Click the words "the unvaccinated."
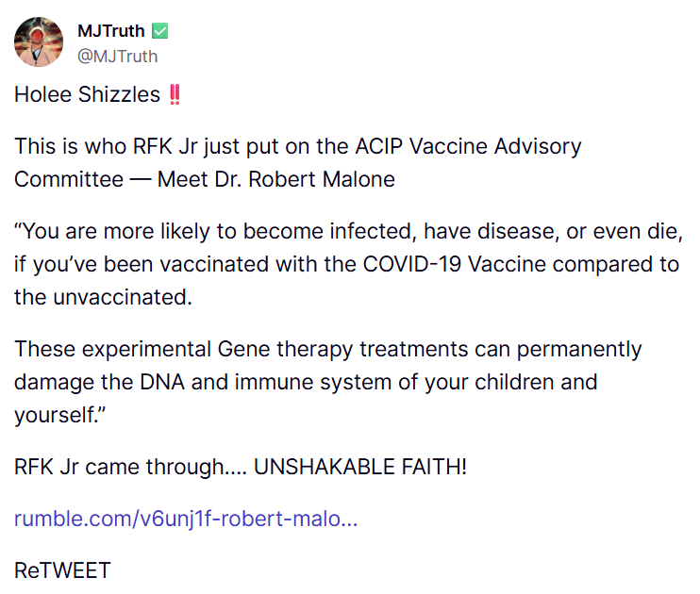This screenshot has height=594, width=700. pos(103,297)
